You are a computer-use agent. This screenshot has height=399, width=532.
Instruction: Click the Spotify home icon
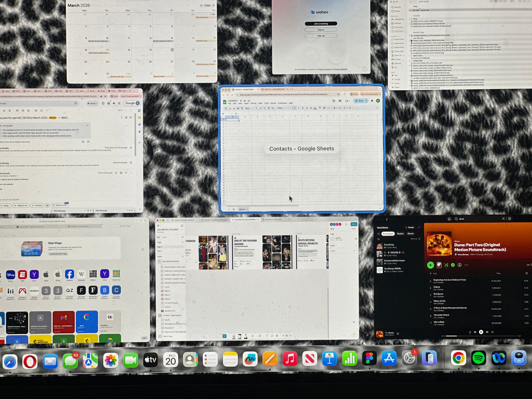coord(449,219)
